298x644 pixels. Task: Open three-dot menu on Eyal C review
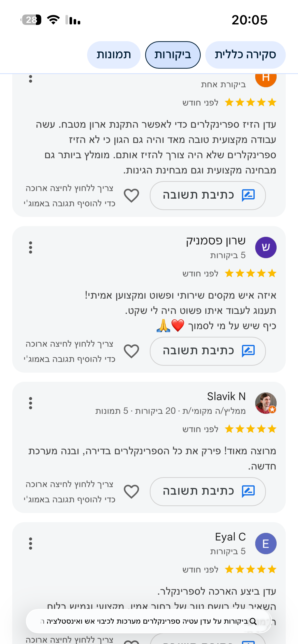[x=31, y=544]
